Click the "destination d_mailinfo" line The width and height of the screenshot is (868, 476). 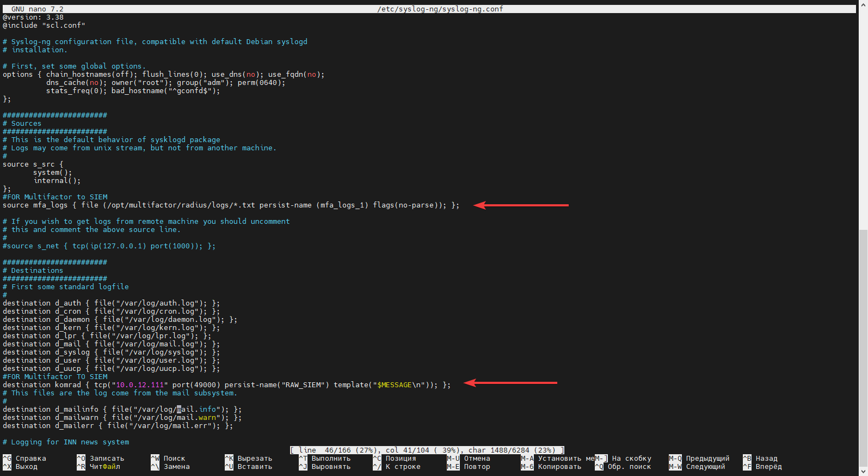(122, 410)
